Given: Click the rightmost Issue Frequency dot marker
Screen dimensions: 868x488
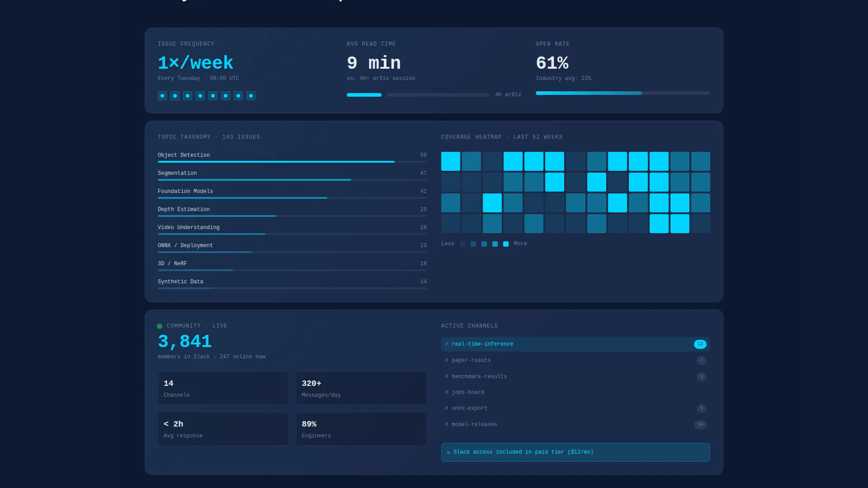Looking at the screenshot, I should (x=251, y=96).
